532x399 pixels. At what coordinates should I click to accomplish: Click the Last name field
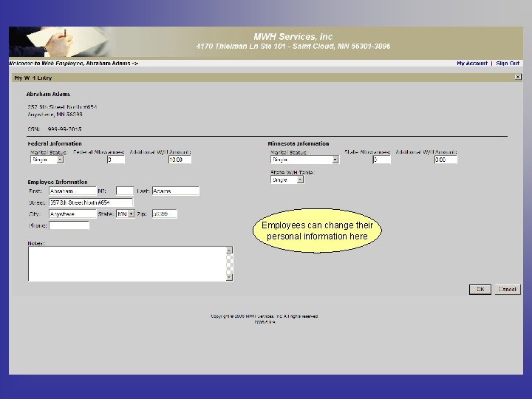click(176, 191)
